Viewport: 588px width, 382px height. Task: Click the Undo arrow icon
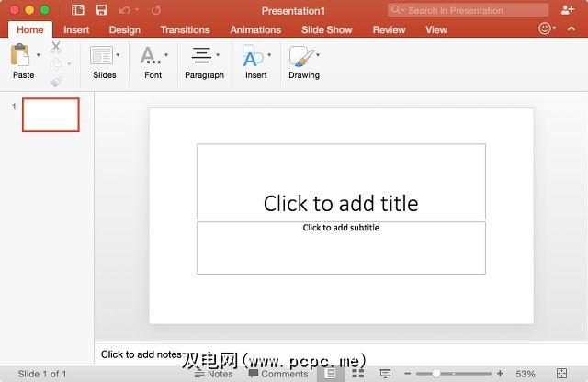pos(124,10)
